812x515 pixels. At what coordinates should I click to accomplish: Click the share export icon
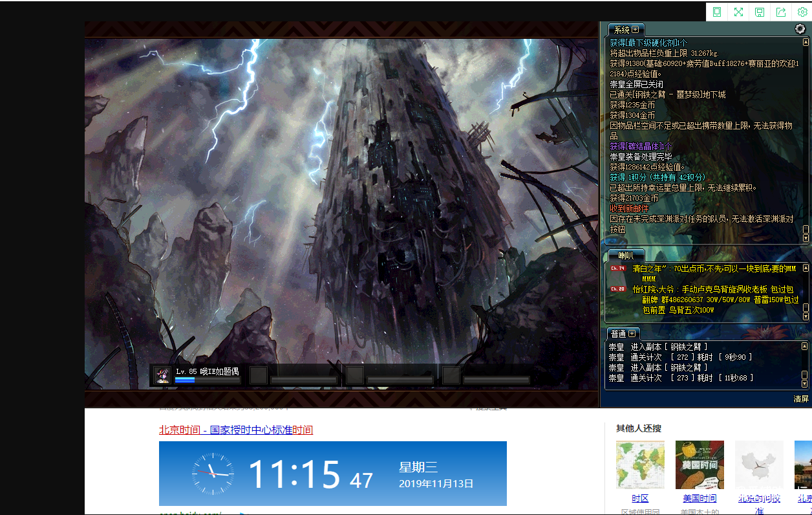click(781, 12)
